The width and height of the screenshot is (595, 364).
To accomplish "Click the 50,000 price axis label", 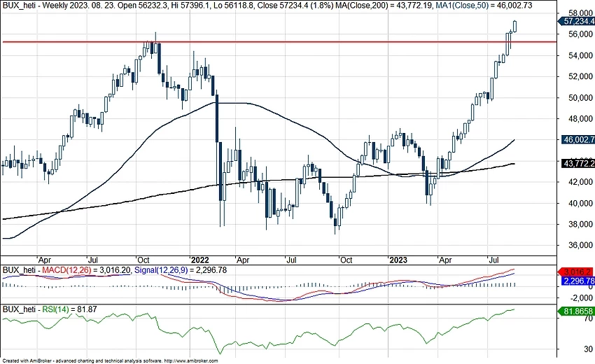I will (x=580, y=97).
